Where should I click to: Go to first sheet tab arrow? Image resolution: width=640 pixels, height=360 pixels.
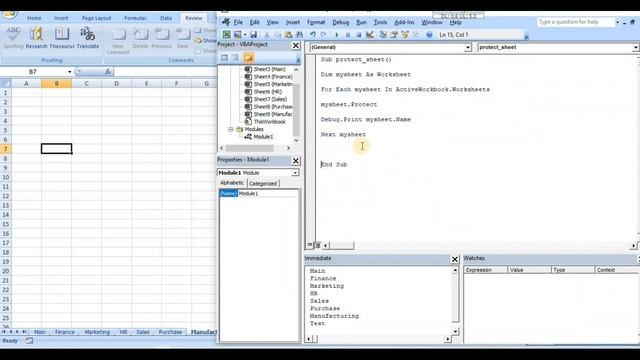[4, 332]
